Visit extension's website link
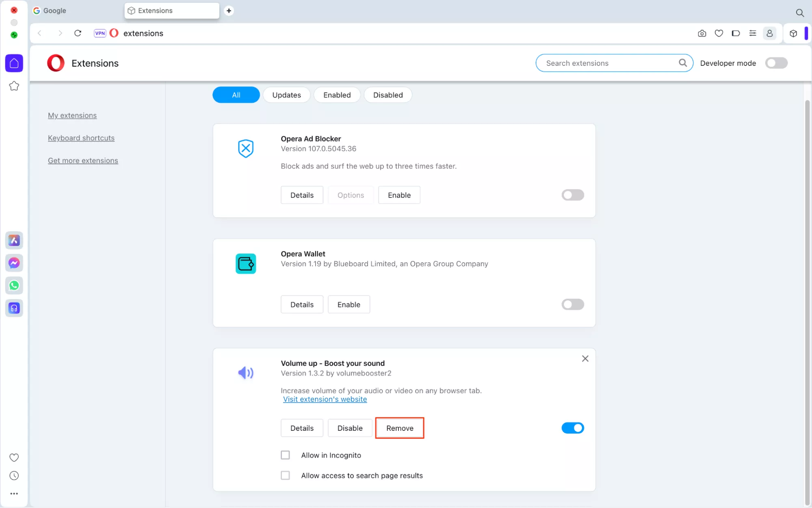This screenshot has width=812, height=508. coord(325,399)
